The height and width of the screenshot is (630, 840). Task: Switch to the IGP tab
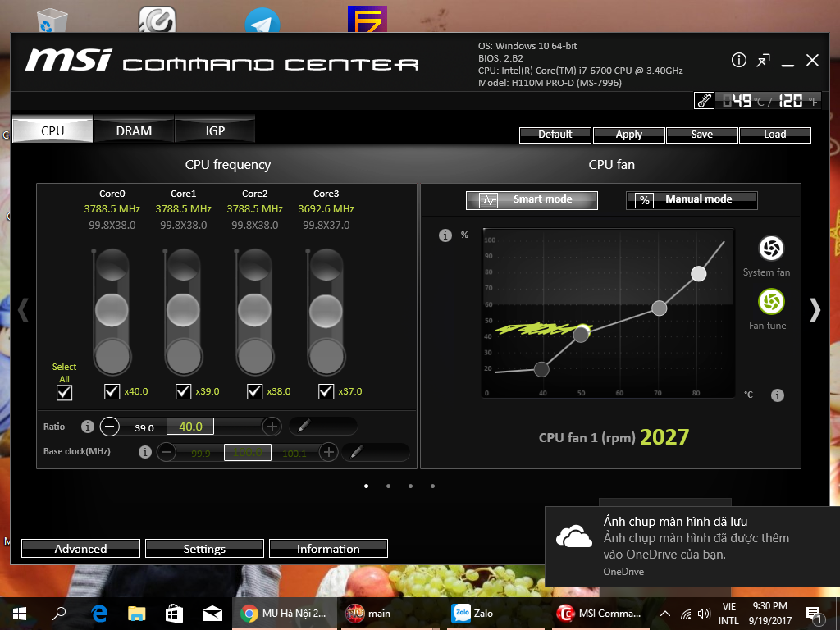click(x=215, y=130)
